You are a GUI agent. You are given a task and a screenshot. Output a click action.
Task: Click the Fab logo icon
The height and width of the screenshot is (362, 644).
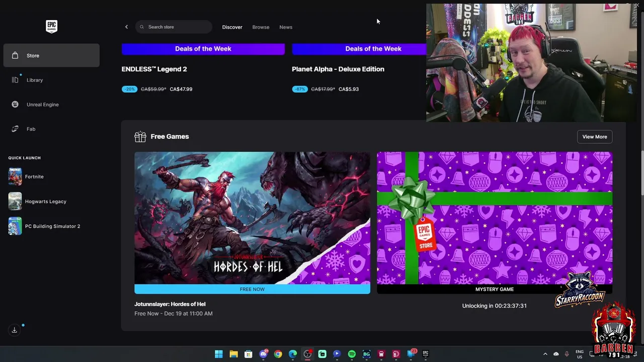pos(15,129)
